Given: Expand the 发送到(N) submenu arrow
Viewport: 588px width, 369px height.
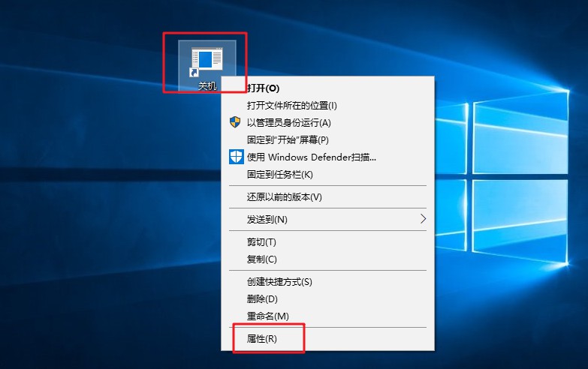Looking at the screenshot, I should (x=423, y=219).
